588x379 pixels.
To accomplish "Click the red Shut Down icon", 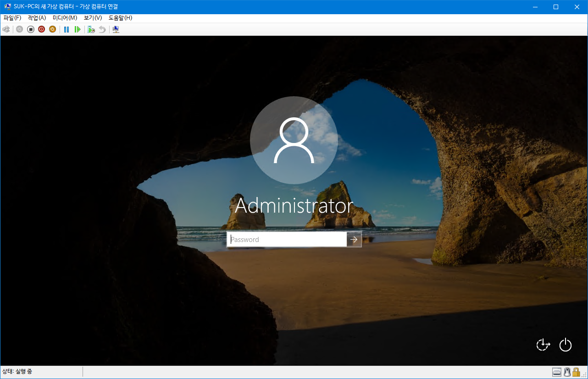I will [x=41, y=29].
